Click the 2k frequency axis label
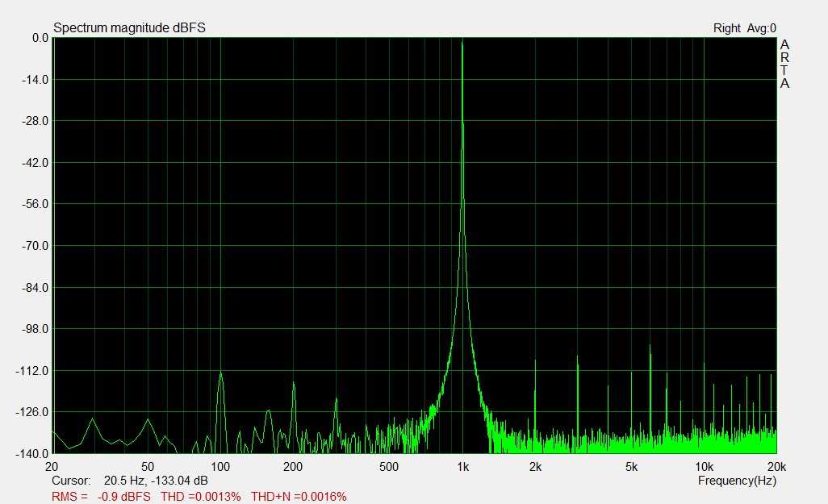 click(x=535, y=467)
